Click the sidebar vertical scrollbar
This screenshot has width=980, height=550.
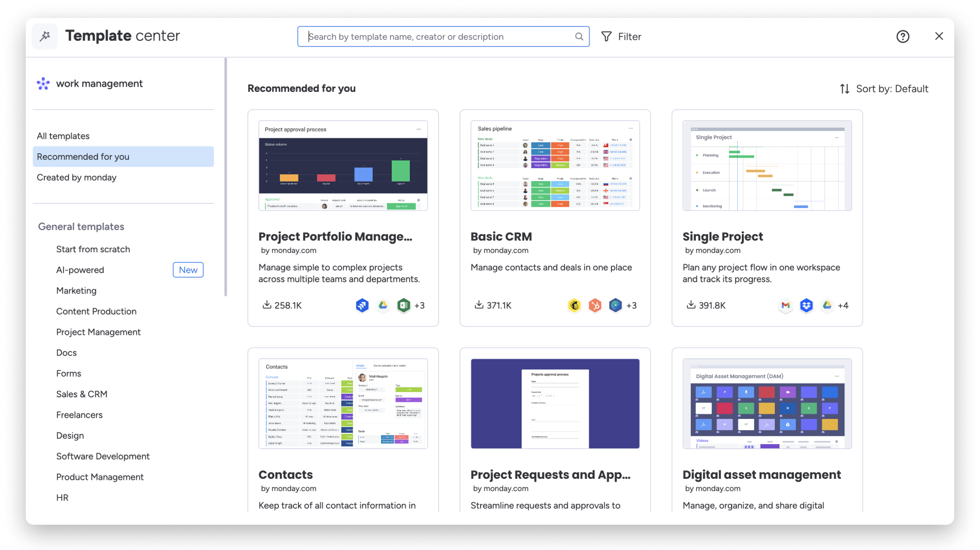(x=226, y=177)
